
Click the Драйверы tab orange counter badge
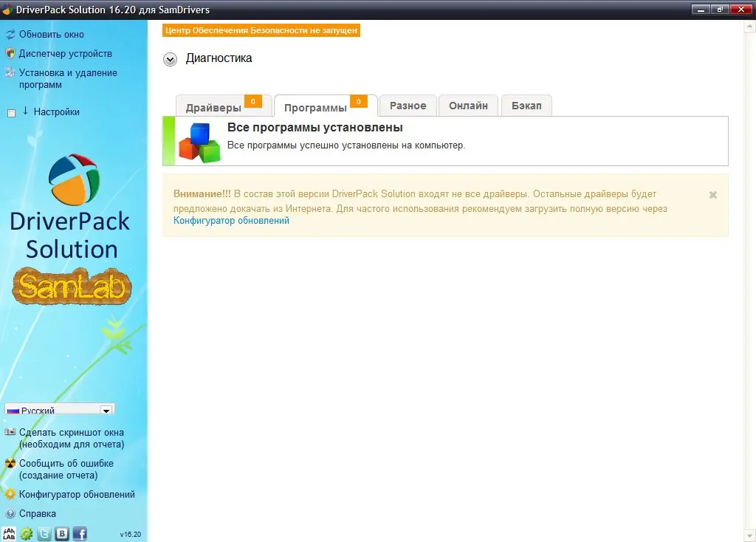point(253,101)
